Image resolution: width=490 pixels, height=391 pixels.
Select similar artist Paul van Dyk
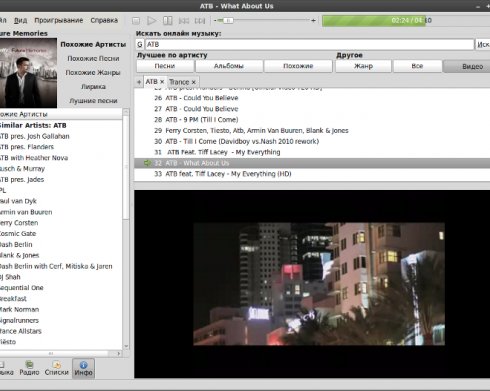tap(18, 201)
